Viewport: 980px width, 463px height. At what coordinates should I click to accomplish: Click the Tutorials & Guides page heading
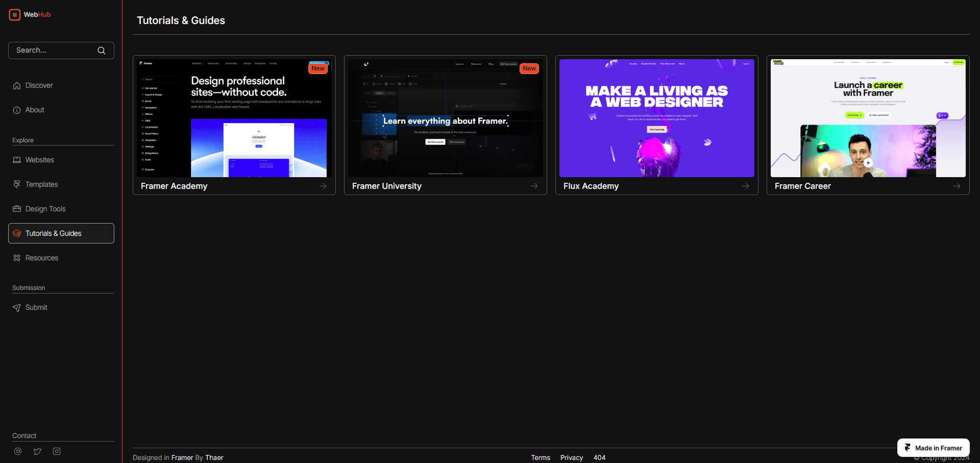pyautogui.click(x=181, y=20)
